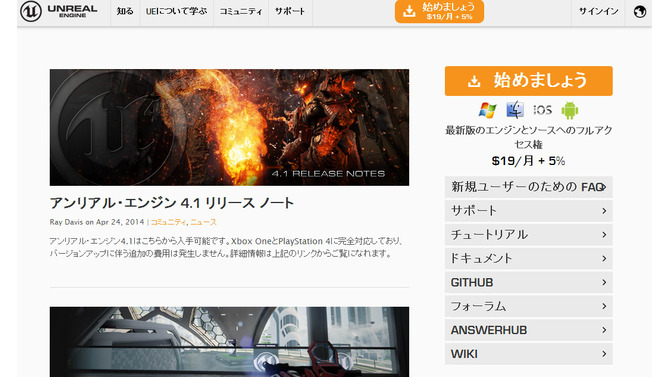Open the second article's game screenshot thumbnail
Image resolution: width=670 pixels, height=377 pixels.
[229, 342]
